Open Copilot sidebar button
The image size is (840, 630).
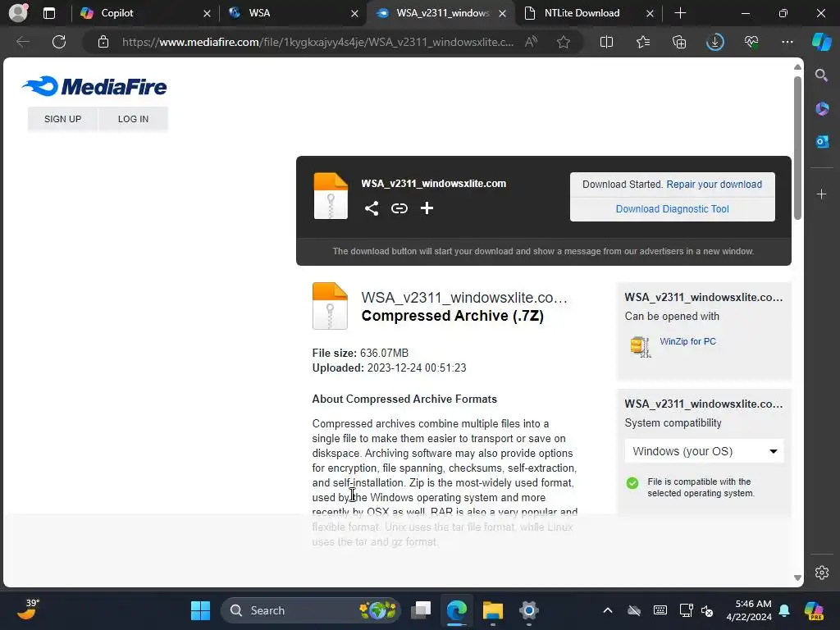click(821, 42)
